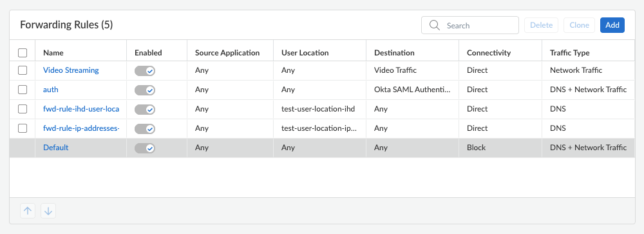Move rule down with arrow icon
Viewport: 644px width, 234px height.
click(x=48, y=211)
